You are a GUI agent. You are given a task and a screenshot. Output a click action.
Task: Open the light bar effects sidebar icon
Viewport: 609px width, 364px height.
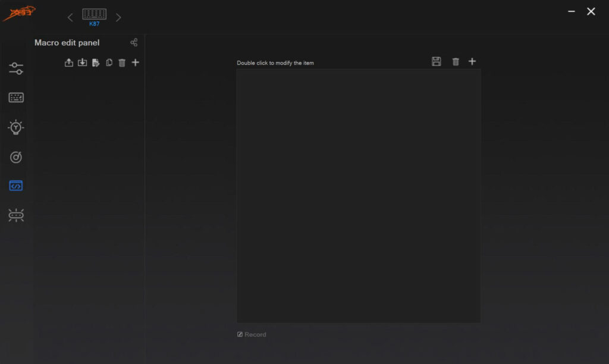click(16, 215)
